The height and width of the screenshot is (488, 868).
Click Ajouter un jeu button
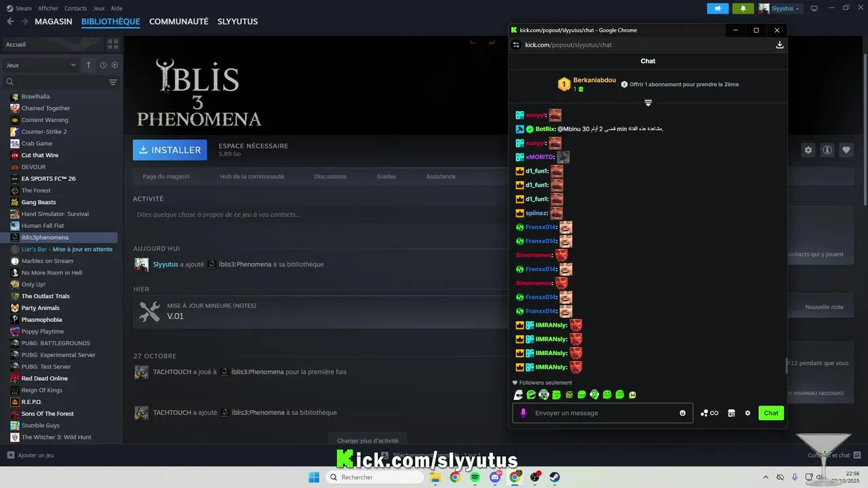tap(31, 455)
